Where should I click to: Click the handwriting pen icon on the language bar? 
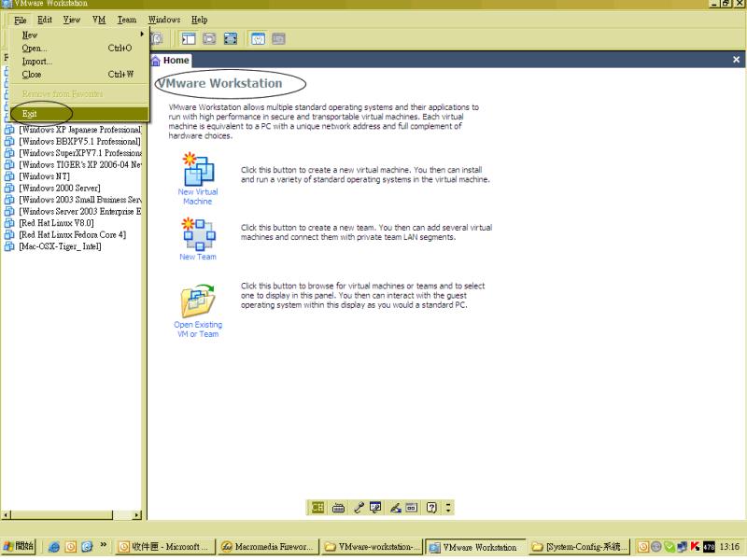(x=395, y=508)
